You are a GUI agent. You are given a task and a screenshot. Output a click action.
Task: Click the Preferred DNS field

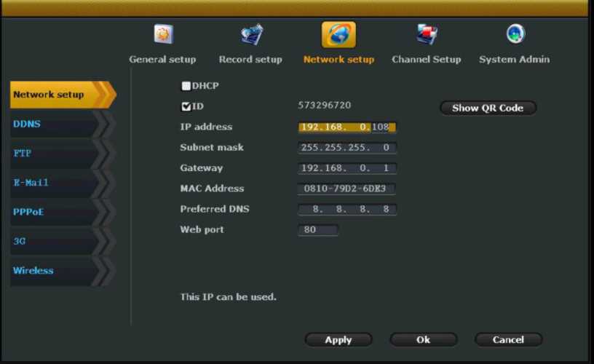click(x=347, y=210)
